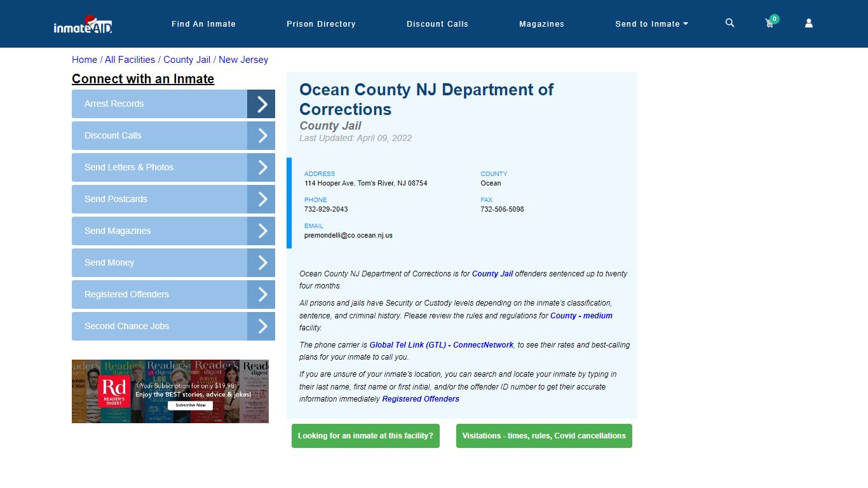Image resolution: width=868 pixels, height=488 pixels.
Task: Click the Connect with an Inmate heading
Action: click(x=143, y=79)
